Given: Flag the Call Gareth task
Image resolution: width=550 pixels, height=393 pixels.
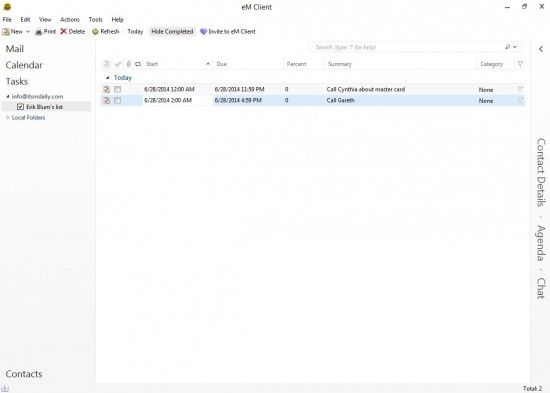Looking at the screenshot, I should coord(520,101).
